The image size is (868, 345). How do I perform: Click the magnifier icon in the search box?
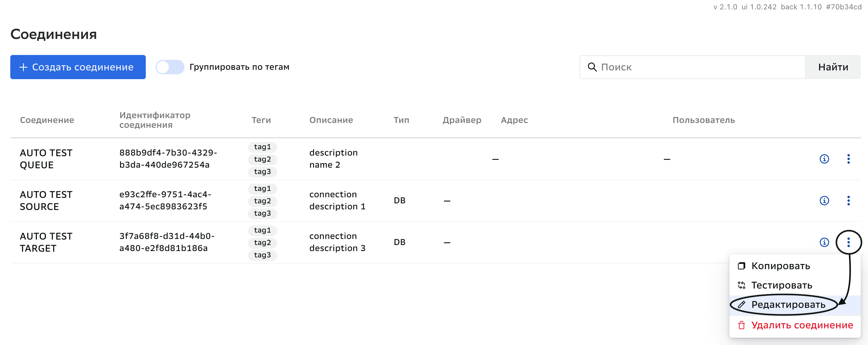pyautogui.click(x=592, y=67)
